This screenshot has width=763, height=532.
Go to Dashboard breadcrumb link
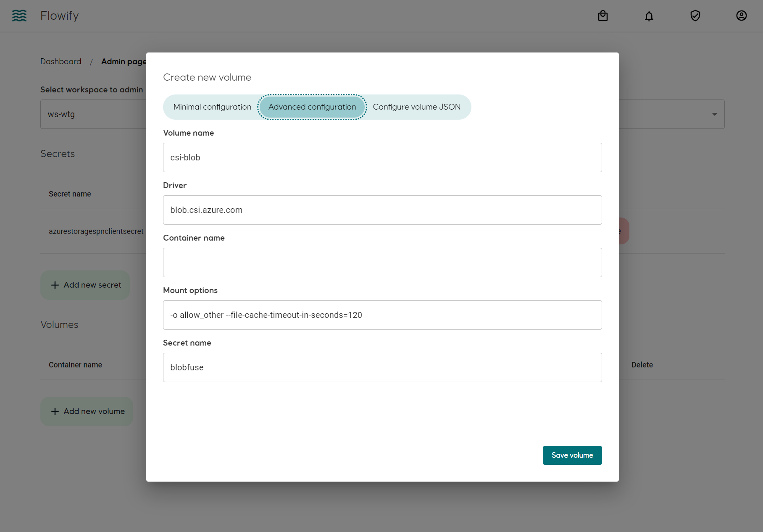click(x=61, y=61)
